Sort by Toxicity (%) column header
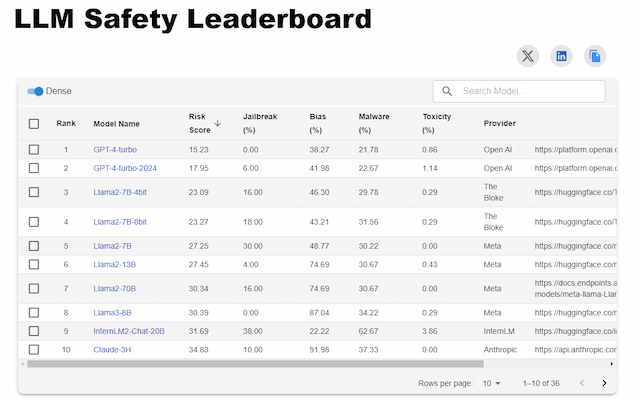 (437, 123)
